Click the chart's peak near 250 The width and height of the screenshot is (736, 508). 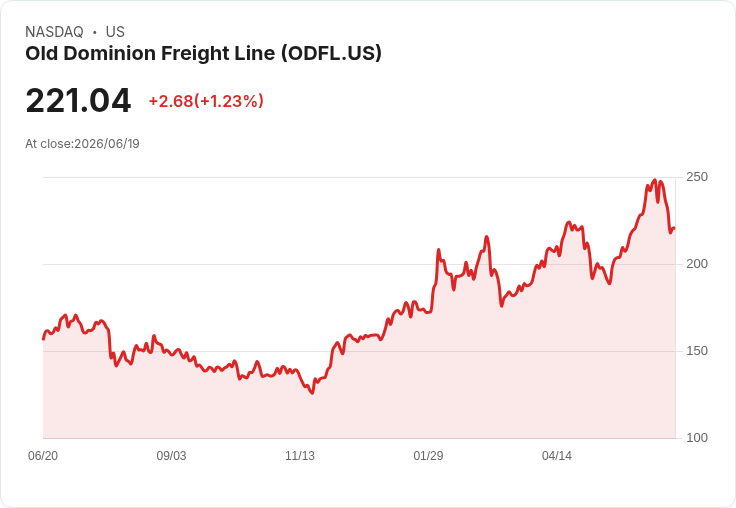click(x=655, y=180)
